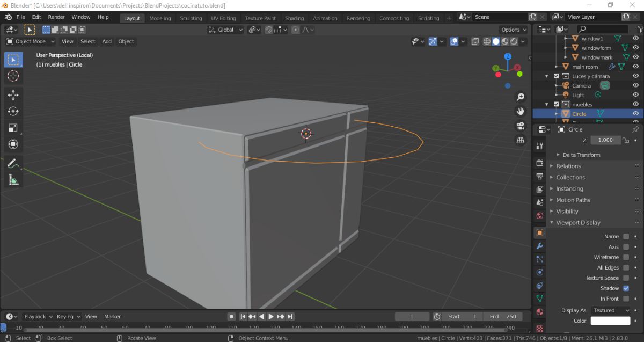Activate the Scale tool
The width and height of the screenshot is (644, 342).
(x=13, y=128)
